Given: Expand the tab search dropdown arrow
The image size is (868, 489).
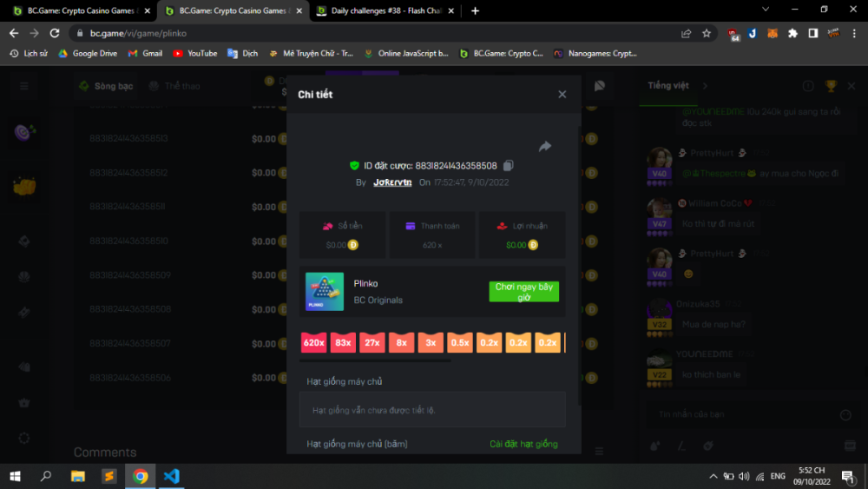Looking at the screenshot, I should click(764, 10).
